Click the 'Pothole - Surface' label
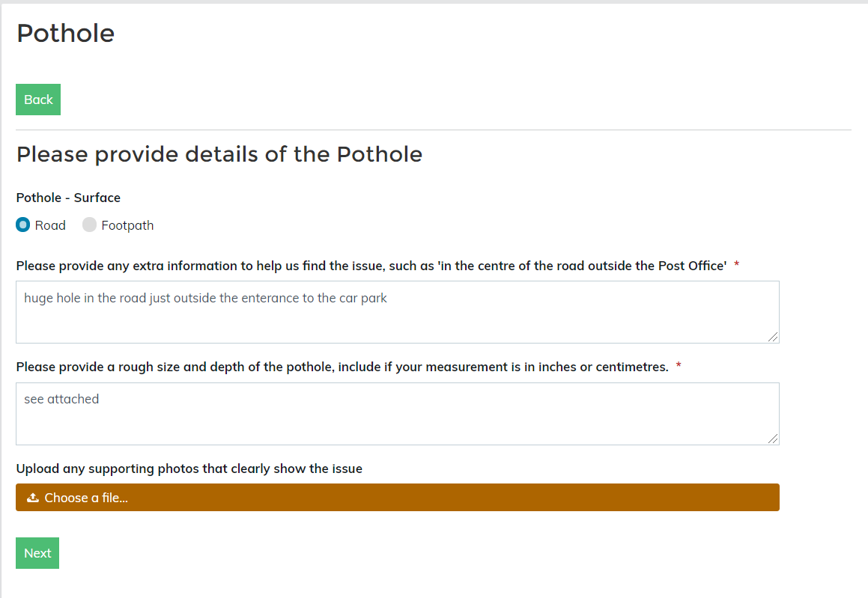This screenshot has width=868, height=598. 68,198
